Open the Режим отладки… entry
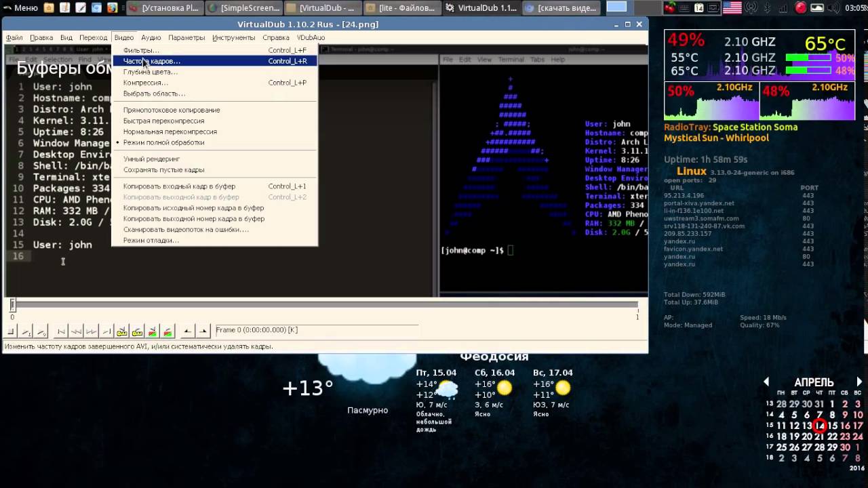The height and width of the screenshot is (488, 868). (214, 240)
